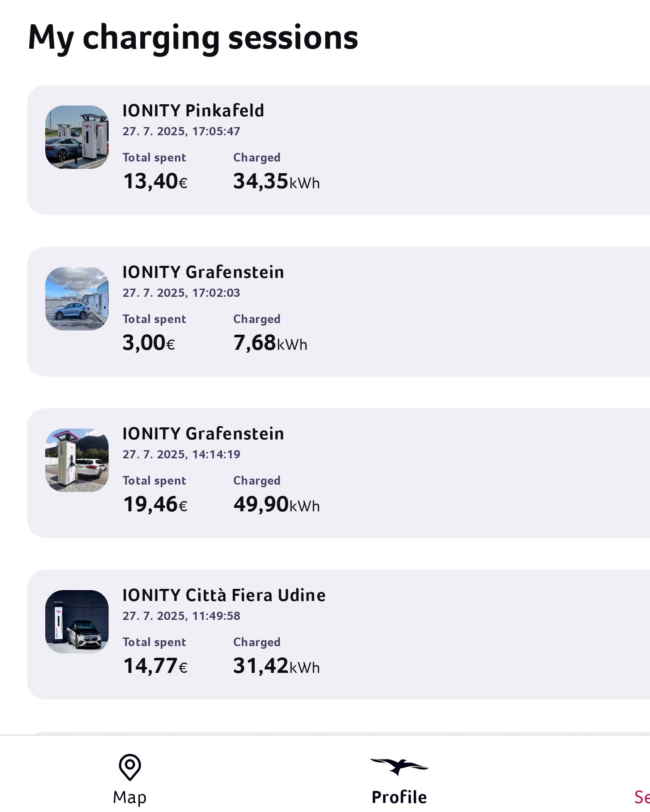Open Città Fiera Udine charger thumbnail

[x=77, y=622]
